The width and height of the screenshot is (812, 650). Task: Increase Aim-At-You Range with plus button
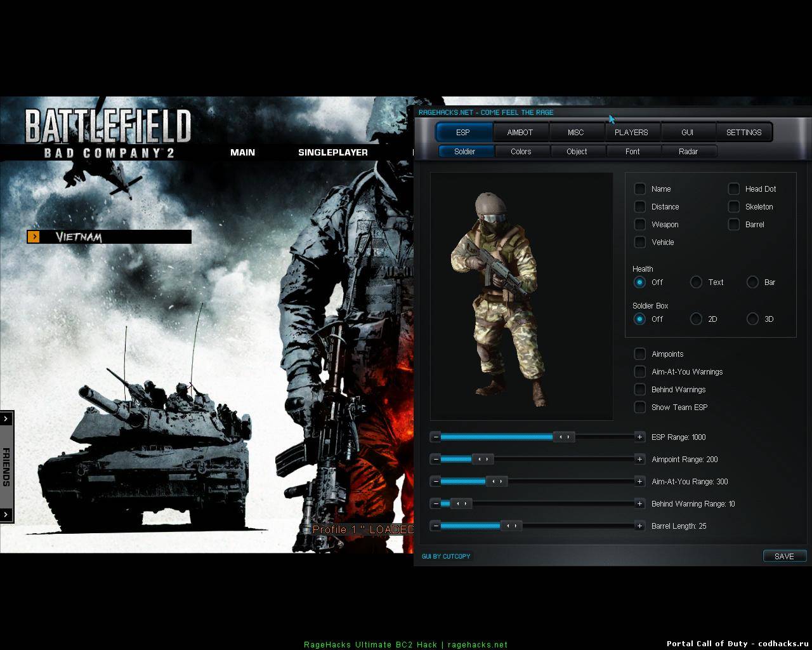point(639,481)
